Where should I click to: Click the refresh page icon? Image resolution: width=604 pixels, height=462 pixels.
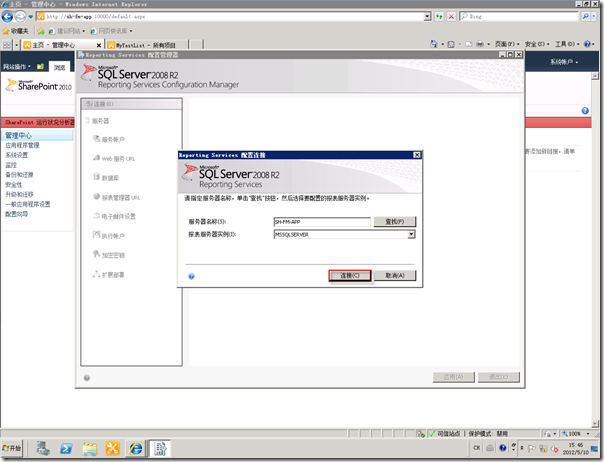coord(439,17)
